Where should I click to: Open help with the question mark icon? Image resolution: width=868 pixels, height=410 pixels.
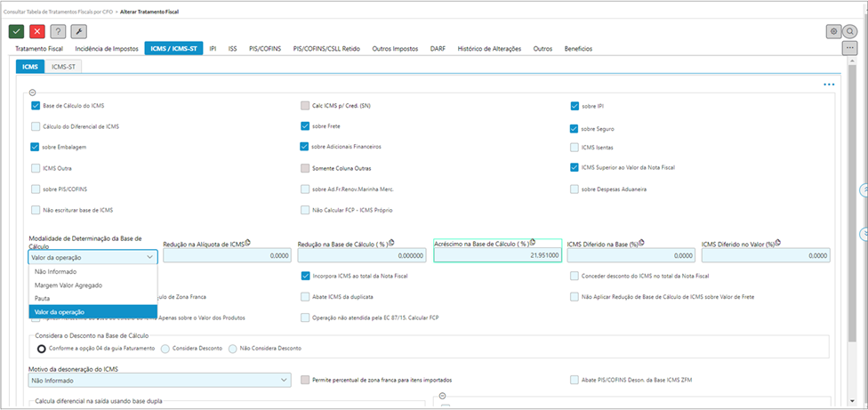pyautogui.click(x=57, y=31)
